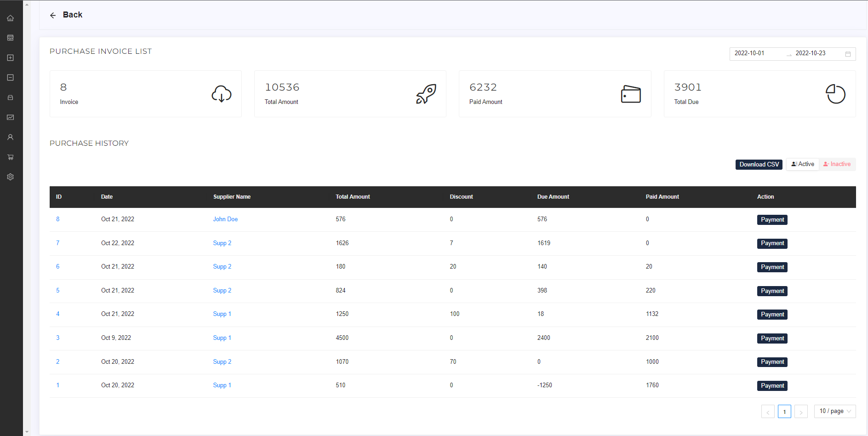Click the end date 2022-10-23 field
This screenshot has height=436, width=868.
pyautogui.click(x=811, y=53)
